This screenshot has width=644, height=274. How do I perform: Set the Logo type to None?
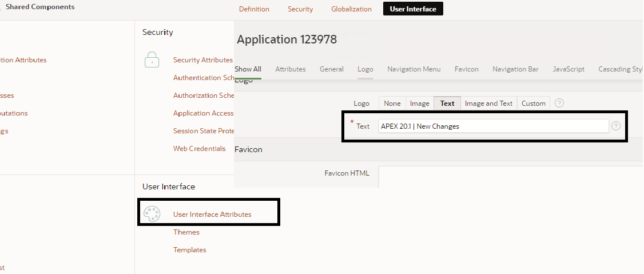click(x=392, y=104)
